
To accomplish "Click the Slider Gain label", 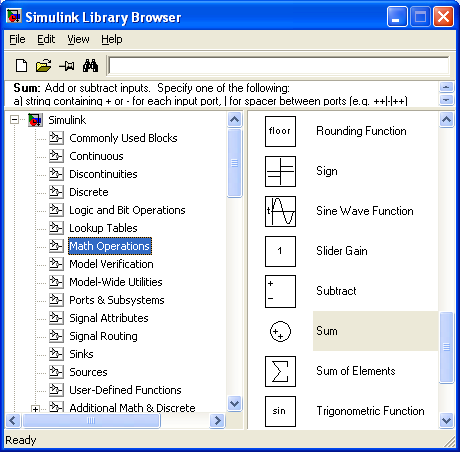I will [x=342, y=251].
